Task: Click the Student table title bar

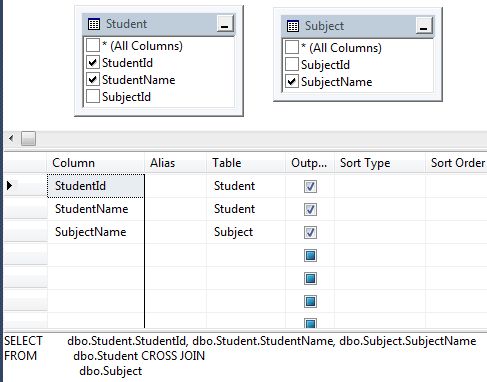Action: [x=159, y=24]
